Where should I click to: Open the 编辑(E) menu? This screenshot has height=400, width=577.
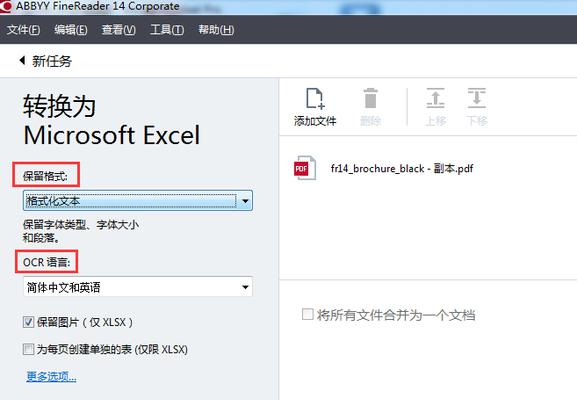(x=71, y=29)
